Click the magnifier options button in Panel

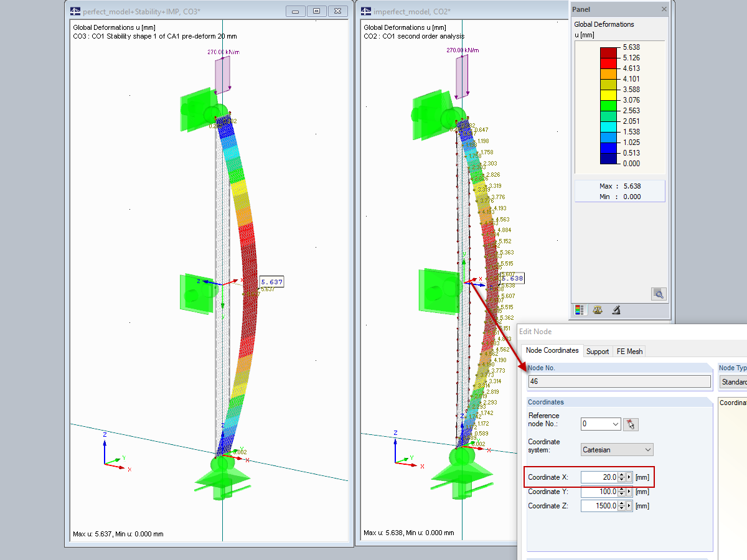click(659, 293)
